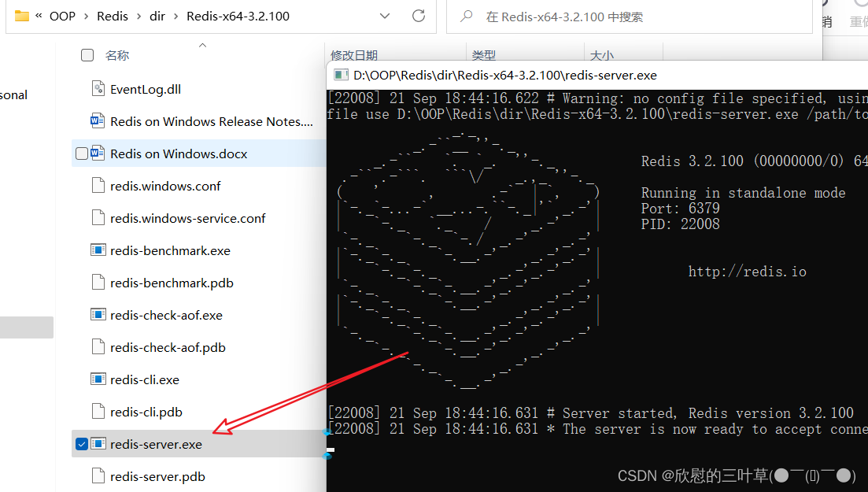The image size is (868, 492).
Task: Uncheck the redis-server.exe checkbox
Action: click(x=81, y=444)
